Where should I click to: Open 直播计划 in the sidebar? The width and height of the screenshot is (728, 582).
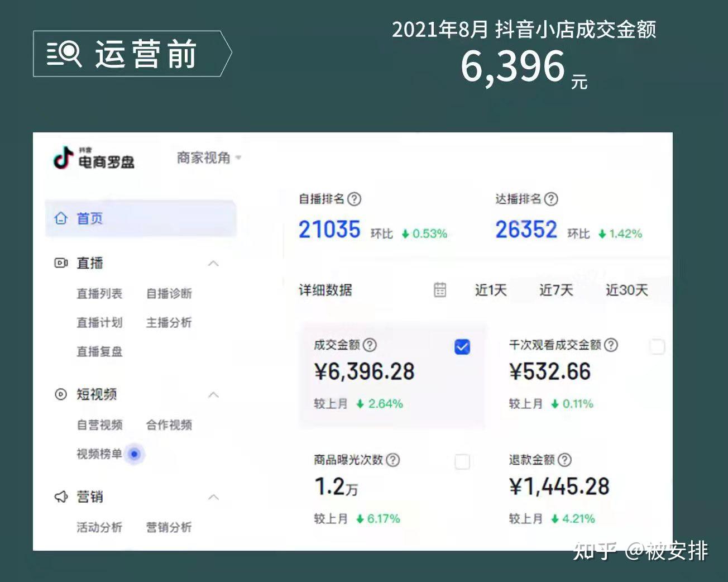(x=99, y=323)
